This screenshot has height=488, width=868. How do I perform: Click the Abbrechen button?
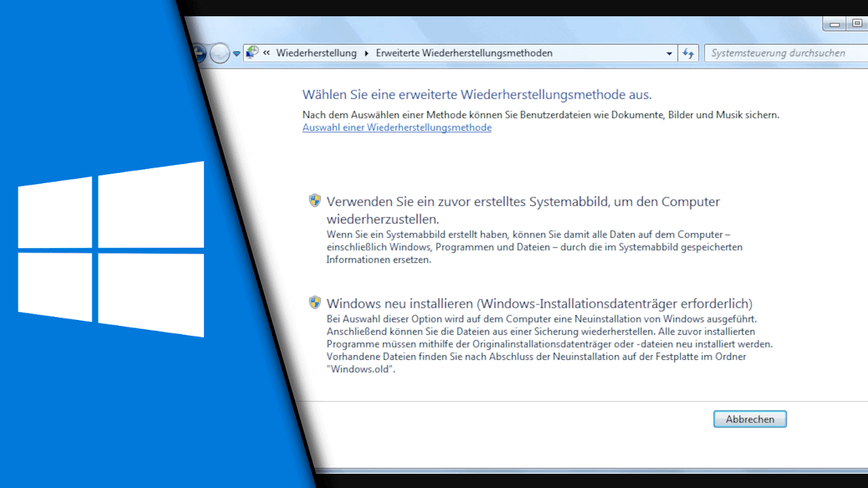(750, 419)
